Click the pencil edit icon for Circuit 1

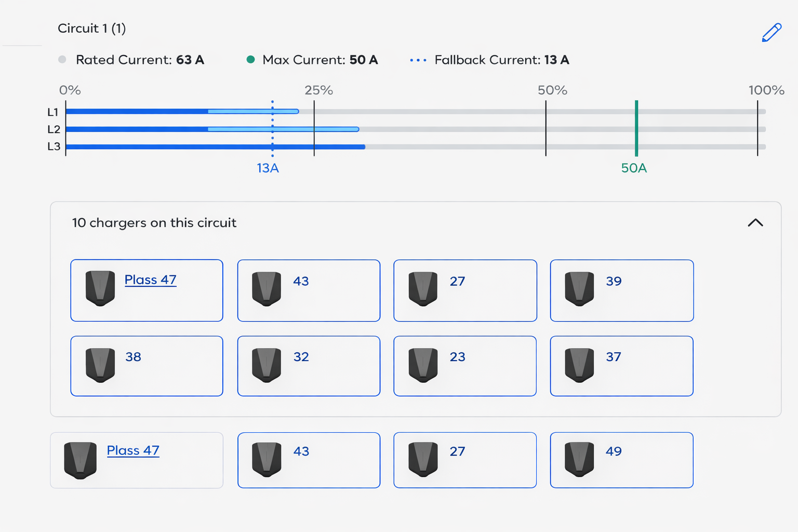pyautogui.click(x=772, y=32)
